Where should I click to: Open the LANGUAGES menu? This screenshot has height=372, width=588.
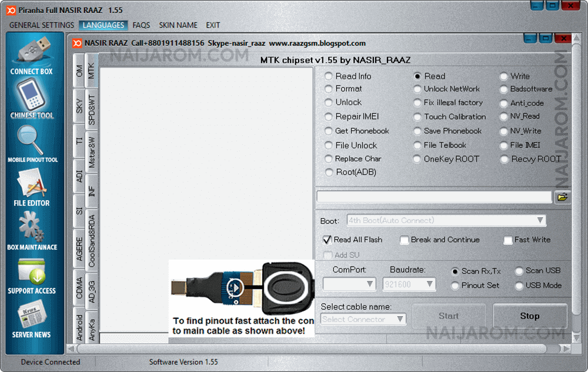point(103,25)
